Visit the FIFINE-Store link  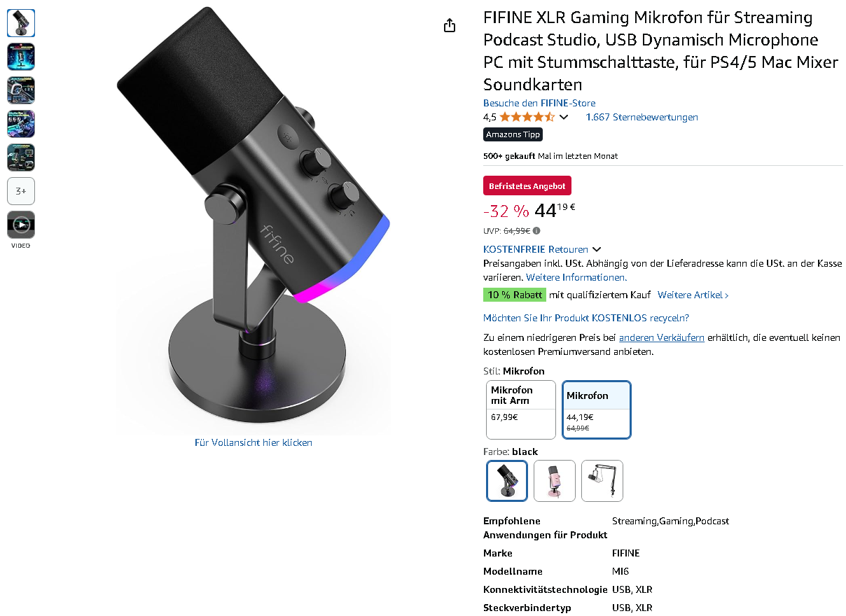click(x=539, y=103)
